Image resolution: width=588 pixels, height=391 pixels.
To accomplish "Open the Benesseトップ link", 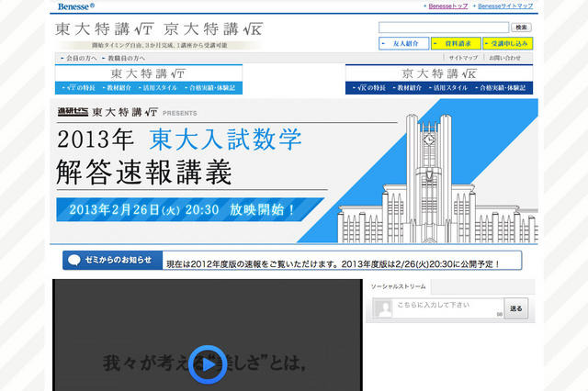I will [x=448, y=6].
